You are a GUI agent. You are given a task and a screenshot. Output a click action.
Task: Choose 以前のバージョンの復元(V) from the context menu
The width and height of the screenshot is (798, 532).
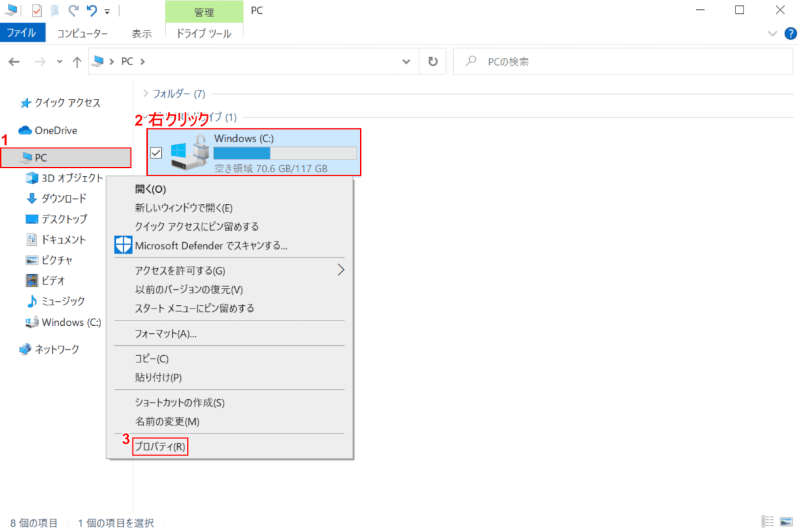click(x=189, y=289)
